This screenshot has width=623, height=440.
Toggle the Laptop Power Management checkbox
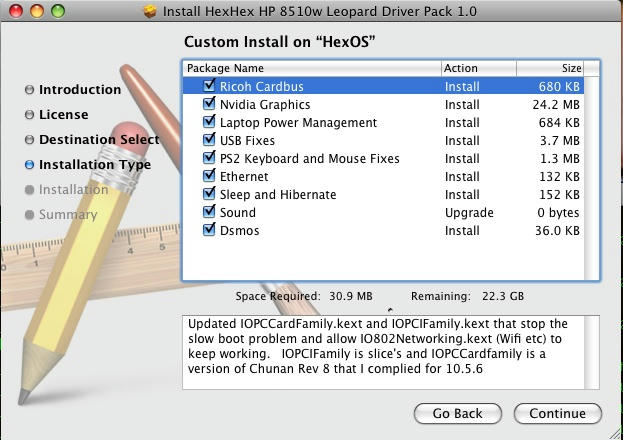(x=209, y=122)
